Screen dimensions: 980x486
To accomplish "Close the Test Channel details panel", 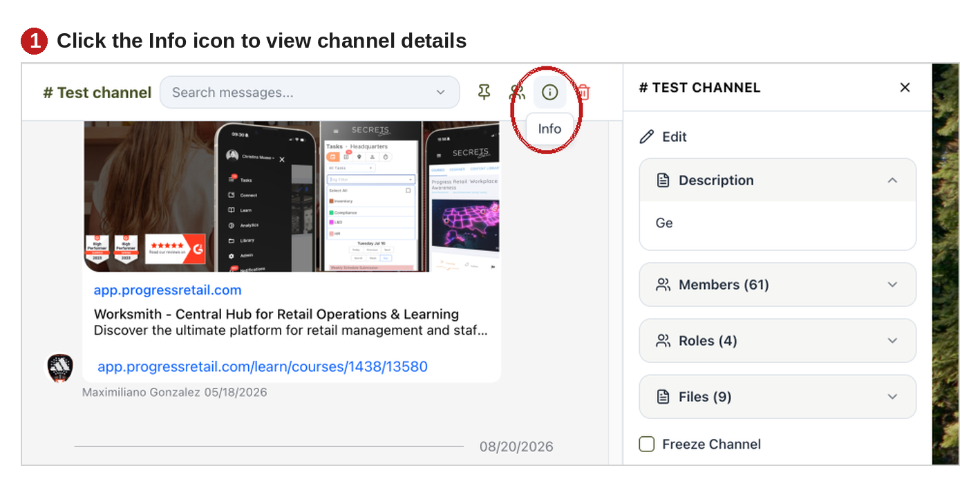I will click(905, 88).
